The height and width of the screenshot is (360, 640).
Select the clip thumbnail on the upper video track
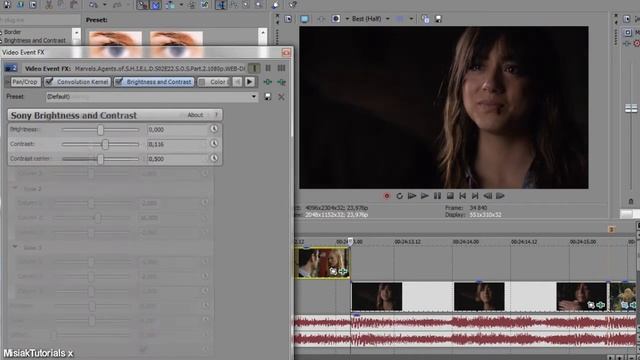(322, 263)
